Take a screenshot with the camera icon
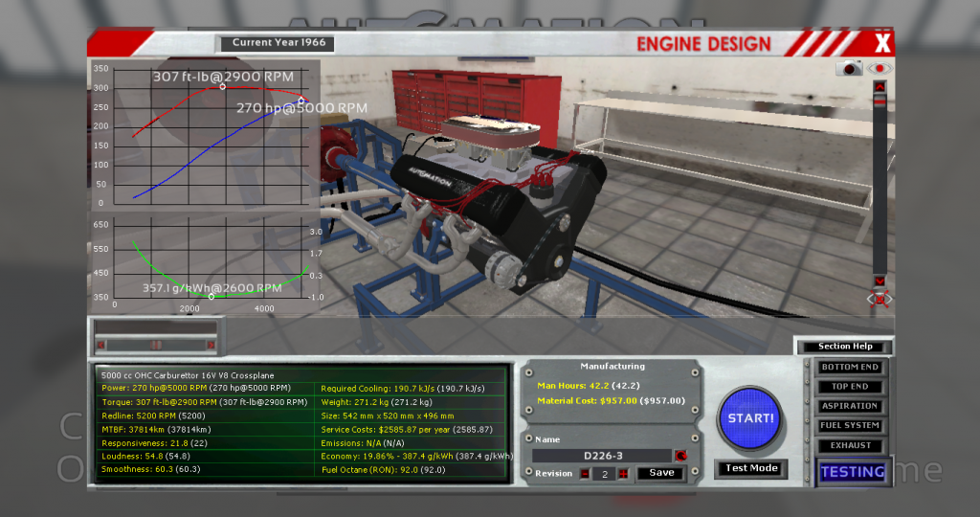 pyautogui.click(x=849, y=68)
